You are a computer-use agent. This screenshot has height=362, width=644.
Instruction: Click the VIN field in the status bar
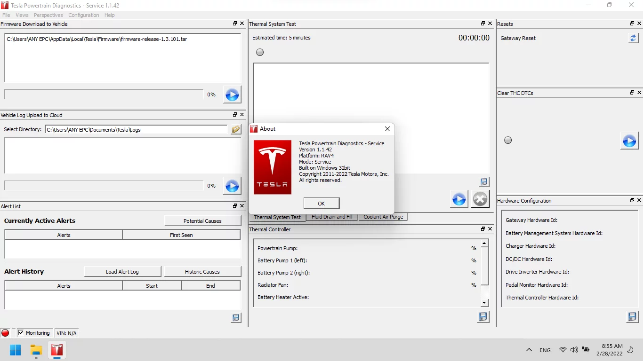[66, 333]
